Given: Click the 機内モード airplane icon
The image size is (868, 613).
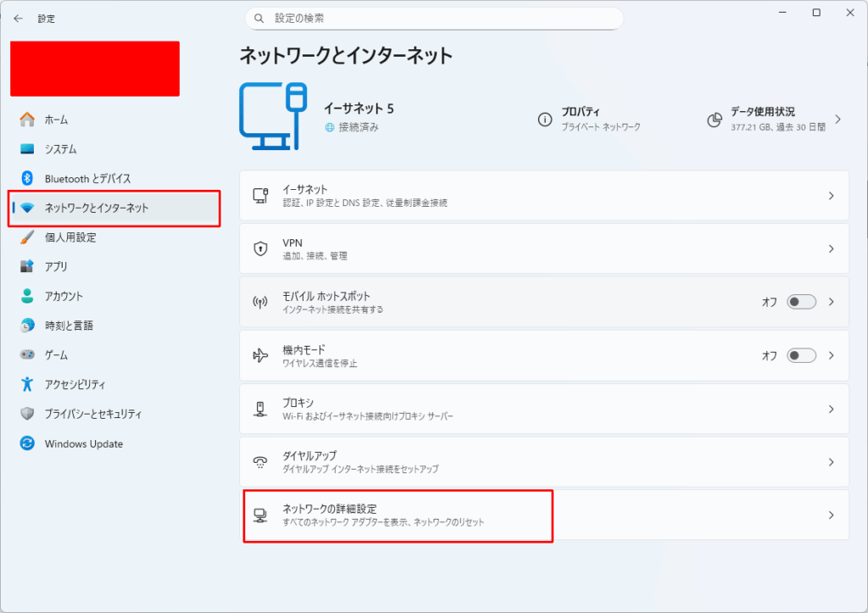Looking at the screenshot, I should (x=261, y=355).
